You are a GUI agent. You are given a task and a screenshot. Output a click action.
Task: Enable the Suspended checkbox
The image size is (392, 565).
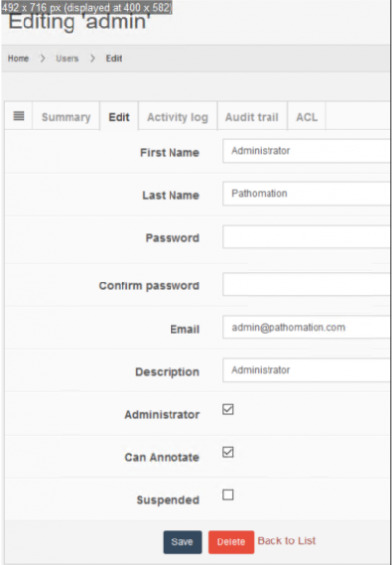pos(228,495)
